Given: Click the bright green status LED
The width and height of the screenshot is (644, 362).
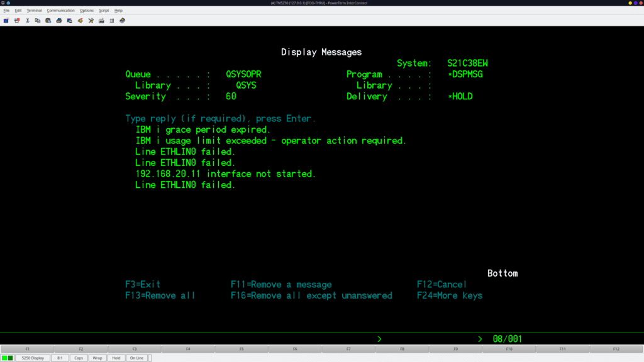Looking at the screenshot, I should [x=4, y=358].
